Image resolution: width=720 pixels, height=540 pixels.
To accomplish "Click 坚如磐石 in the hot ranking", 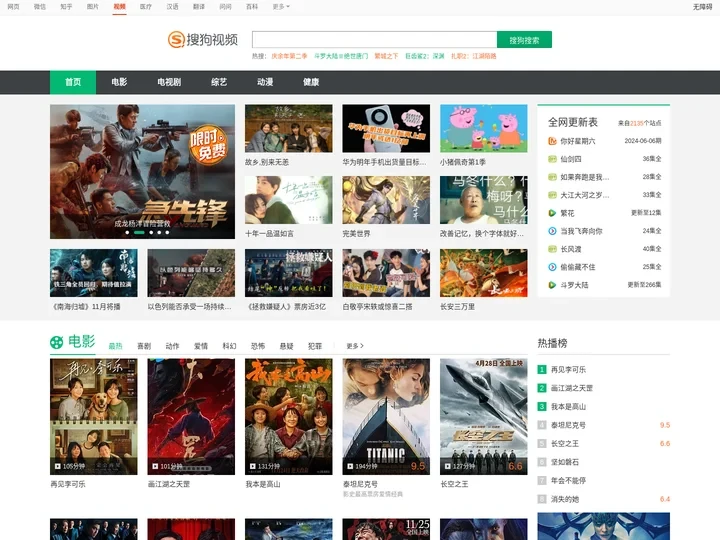I will click(x=565, y=462).
